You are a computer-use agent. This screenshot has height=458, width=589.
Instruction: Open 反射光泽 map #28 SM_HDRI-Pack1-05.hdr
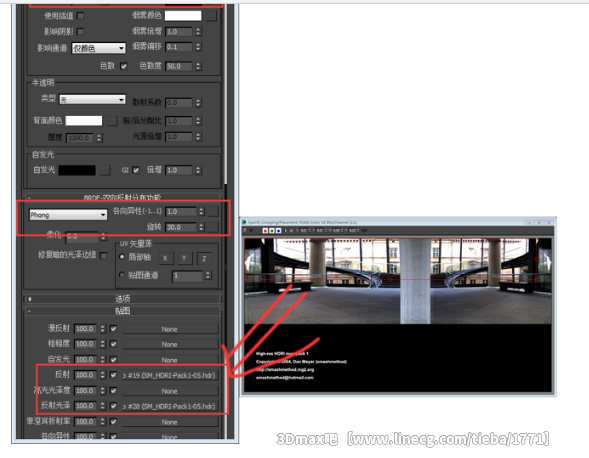[x=170, y=406]
